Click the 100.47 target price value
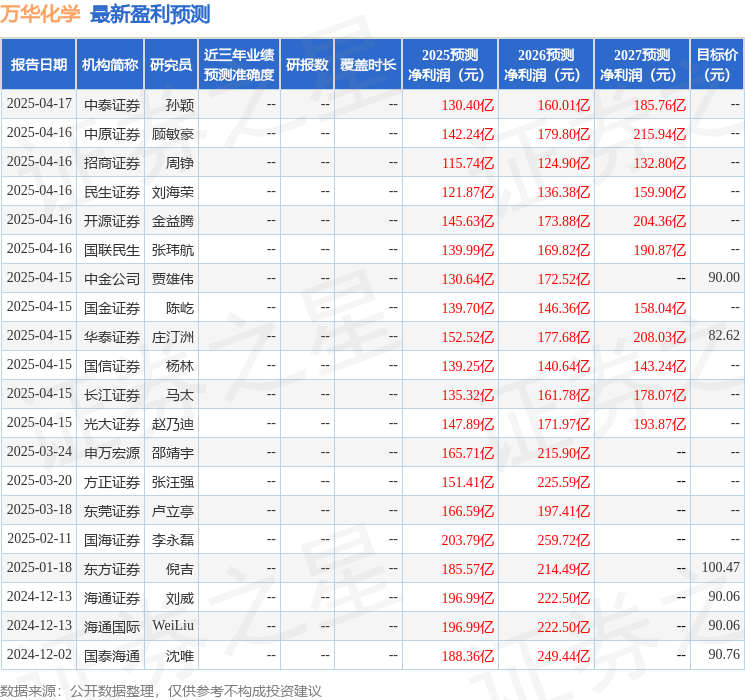Viewport: 745px width, 700px height. click(720, 568)
